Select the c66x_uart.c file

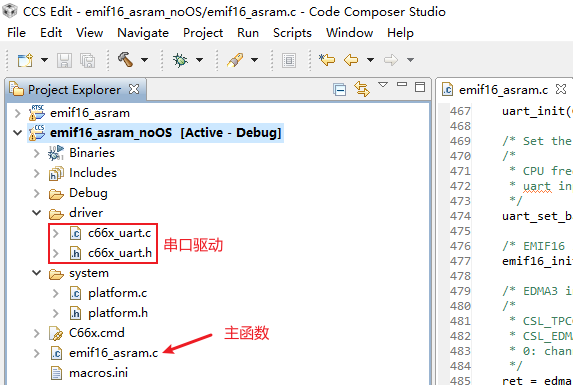tap(119, 233)
